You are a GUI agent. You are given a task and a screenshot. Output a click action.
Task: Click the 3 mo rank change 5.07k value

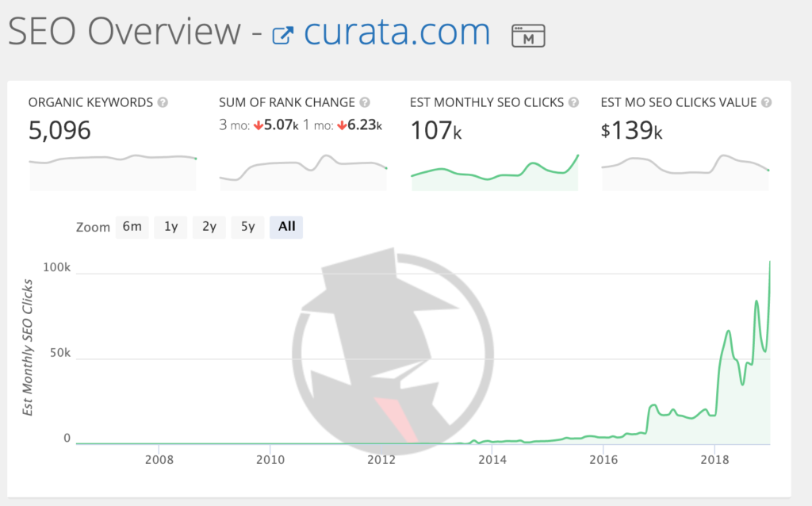point(276,125)
